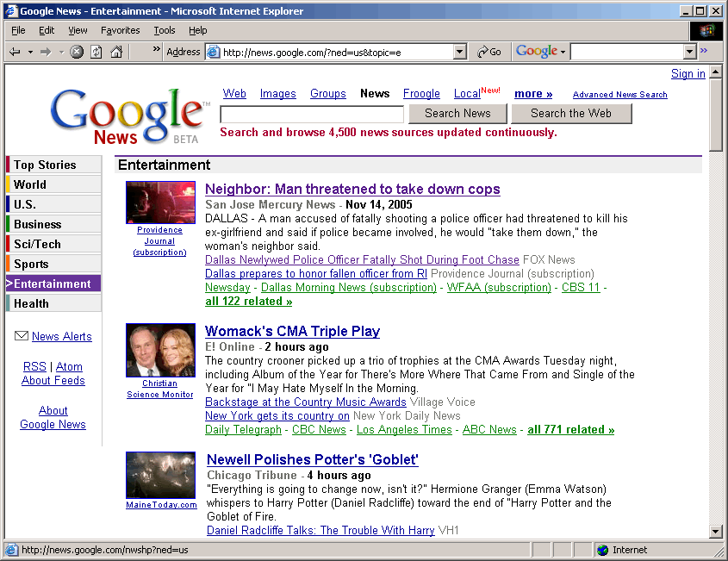Open the RSS feed link
Screen dimensions: 728x561
[34, 366]
